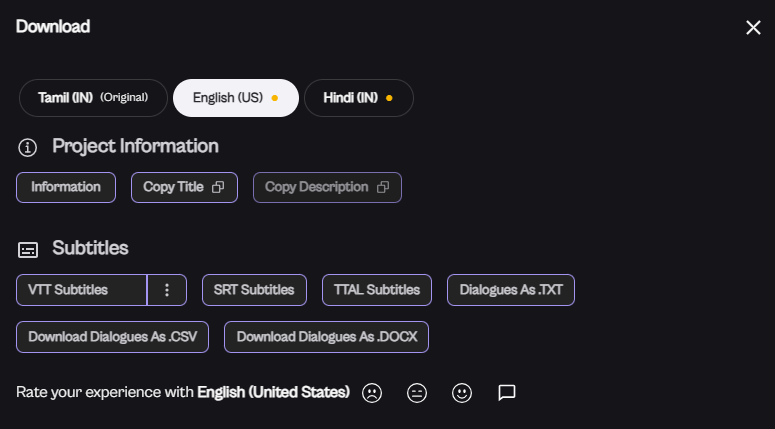This screenshot has height=429, width=775.
Task: Open VTT Subtitles more options menu
Action: tap(167, 290)
